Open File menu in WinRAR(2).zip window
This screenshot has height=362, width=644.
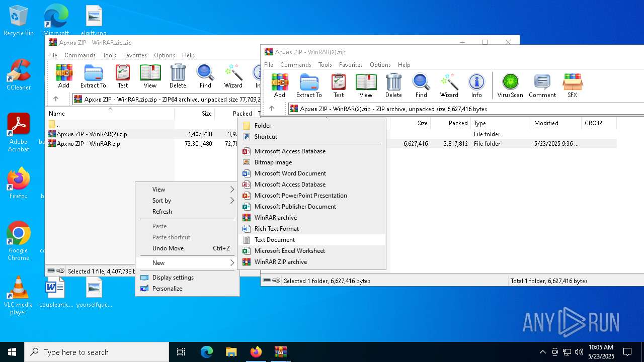(x=269, y=65)
